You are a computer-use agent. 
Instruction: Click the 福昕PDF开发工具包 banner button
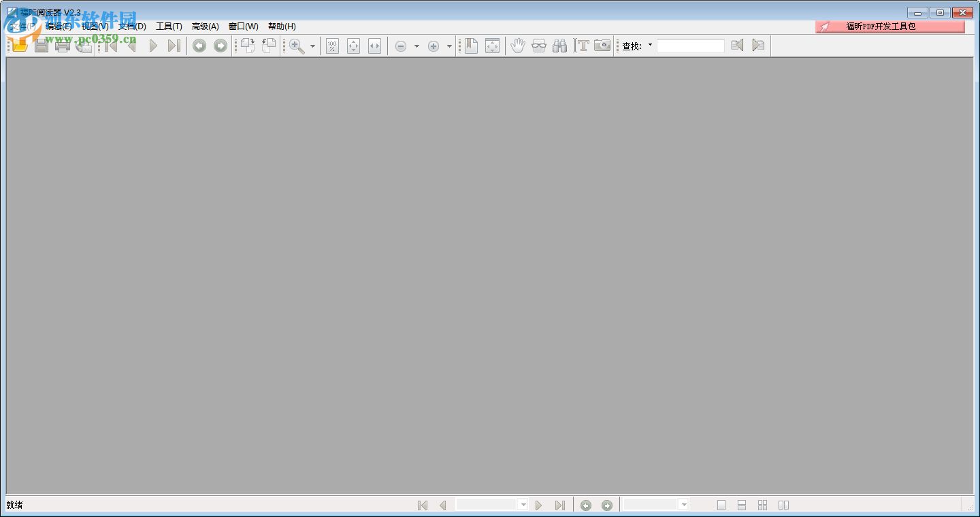click(889, 26)
